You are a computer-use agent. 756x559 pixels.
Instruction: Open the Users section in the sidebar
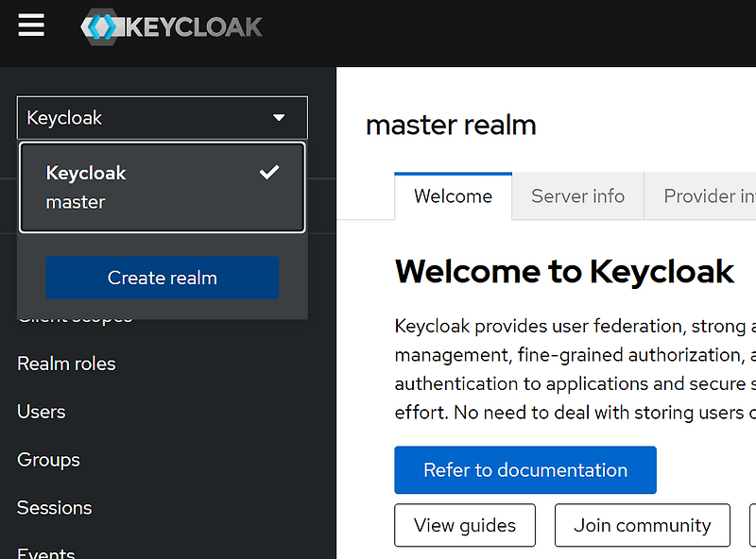click(41, 412)
